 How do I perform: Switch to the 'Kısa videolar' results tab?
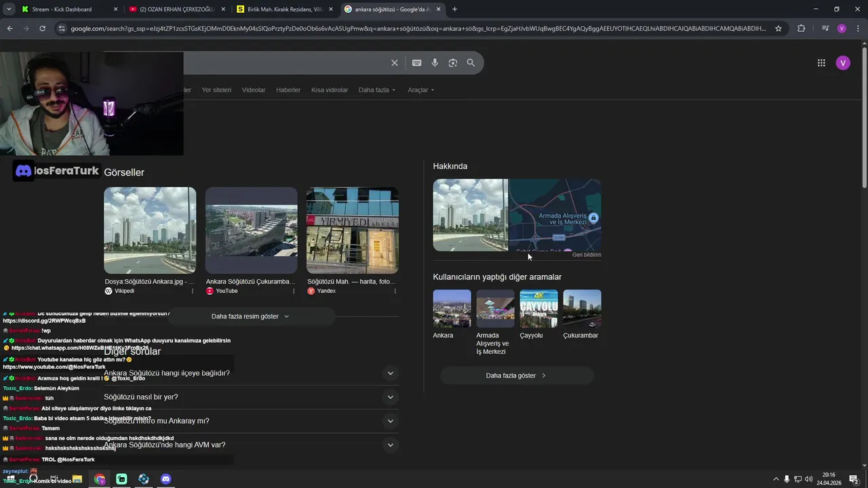pos(330,90)
